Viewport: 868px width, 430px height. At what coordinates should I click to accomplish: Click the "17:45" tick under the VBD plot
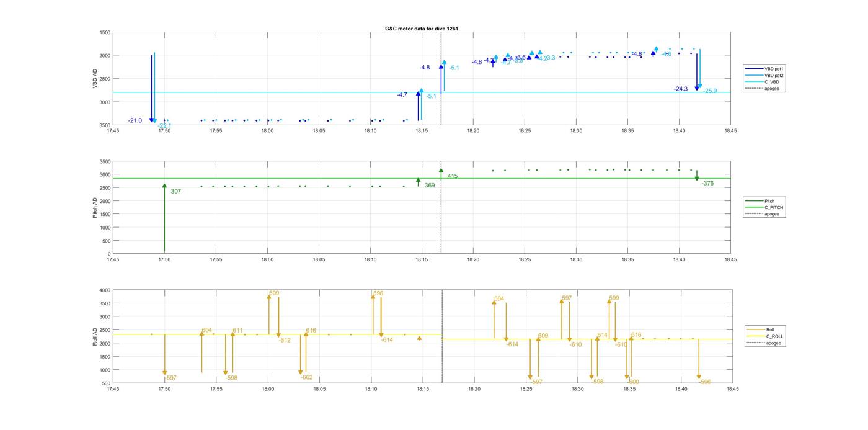click(113, 130)
